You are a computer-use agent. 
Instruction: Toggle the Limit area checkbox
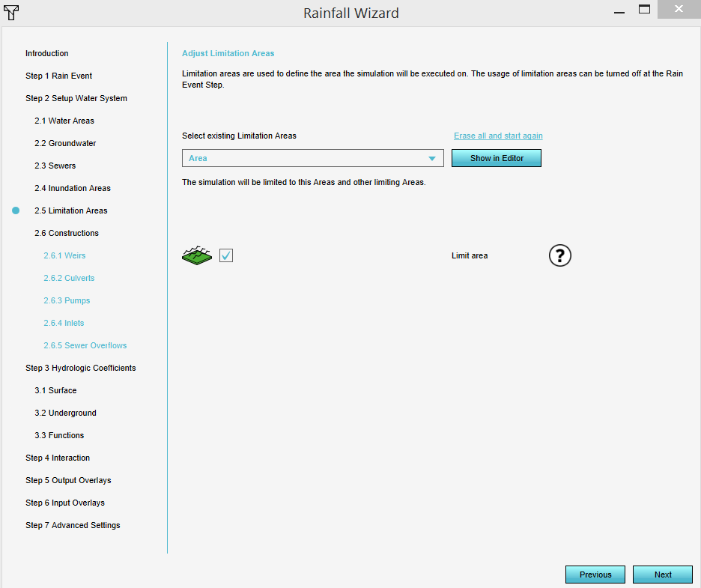226,255
